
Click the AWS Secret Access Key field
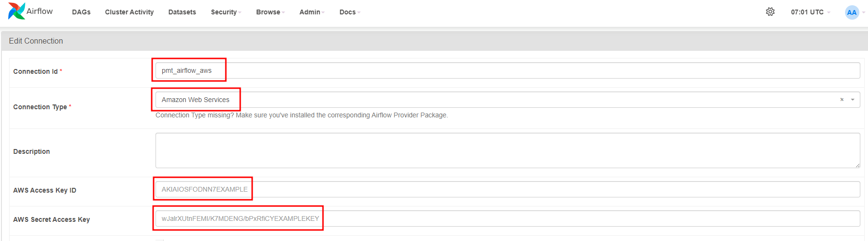(x=508, y=218)
